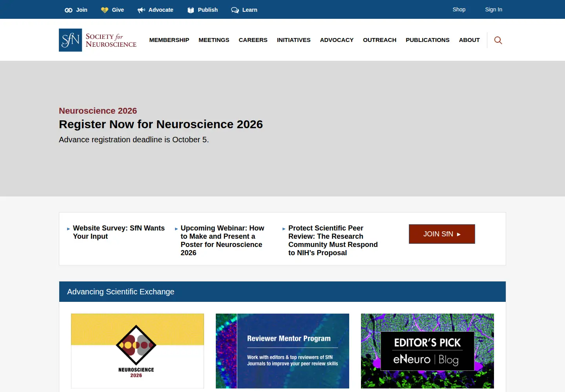Open Protect Scientific Peer Review article
The height and width of the screenshot is (392, 565).
(x=333, y=240)
